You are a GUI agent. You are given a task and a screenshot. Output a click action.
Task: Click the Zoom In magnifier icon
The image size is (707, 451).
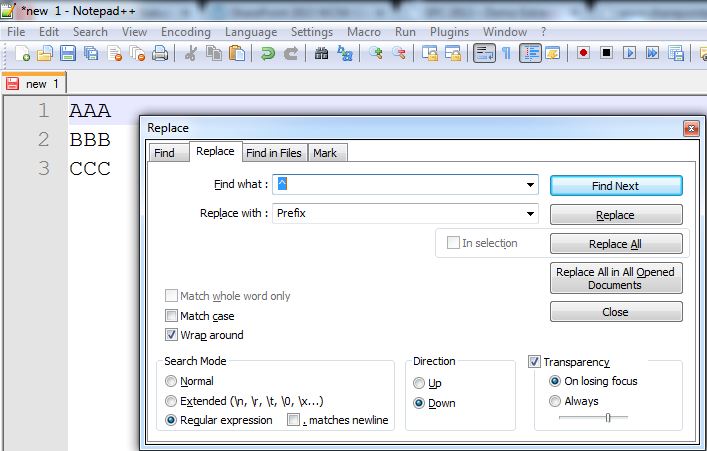pos(376,54)
